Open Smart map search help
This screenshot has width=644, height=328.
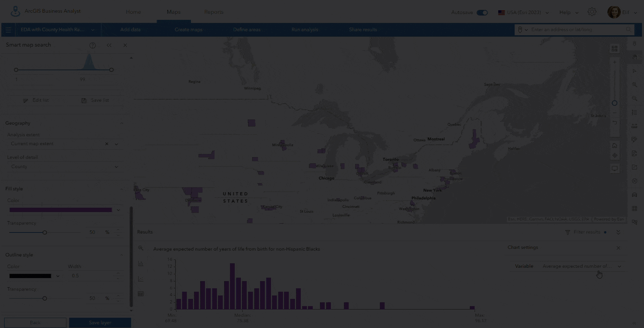[92, 45]
